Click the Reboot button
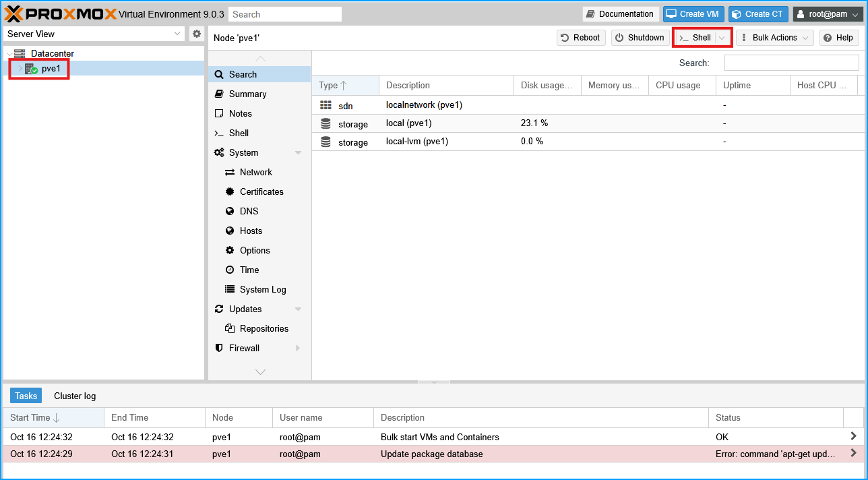Viewport: 868px width, 480px height. (580, 37)
